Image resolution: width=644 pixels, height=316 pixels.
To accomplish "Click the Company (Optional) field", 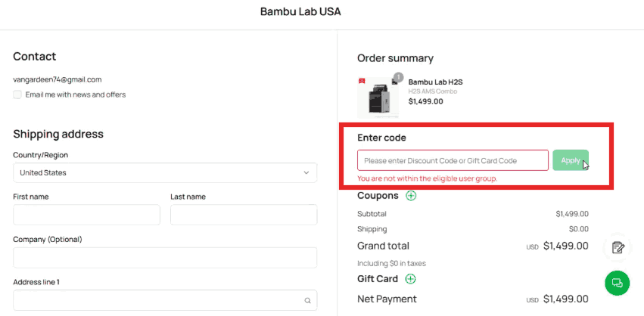I will tap(165, 258).
